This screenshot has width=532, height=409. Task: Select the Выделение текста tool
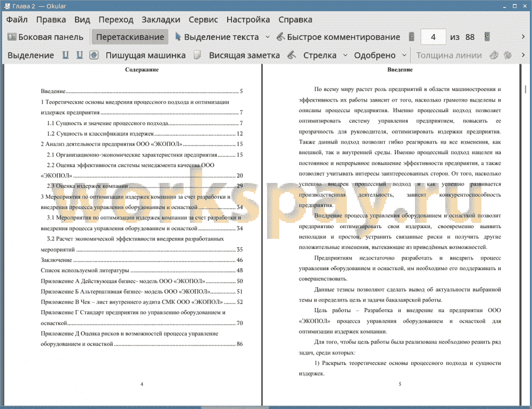(217, 37)
